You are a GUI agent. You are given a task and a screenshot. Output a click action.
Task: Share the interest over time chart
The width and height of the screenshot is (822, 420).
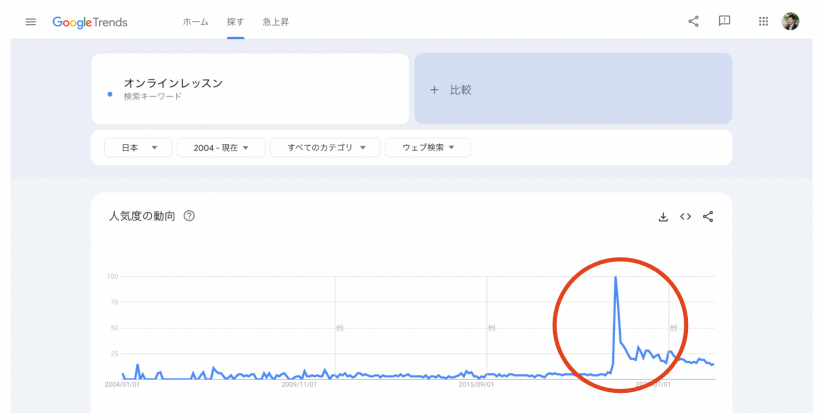pos(708,217)
